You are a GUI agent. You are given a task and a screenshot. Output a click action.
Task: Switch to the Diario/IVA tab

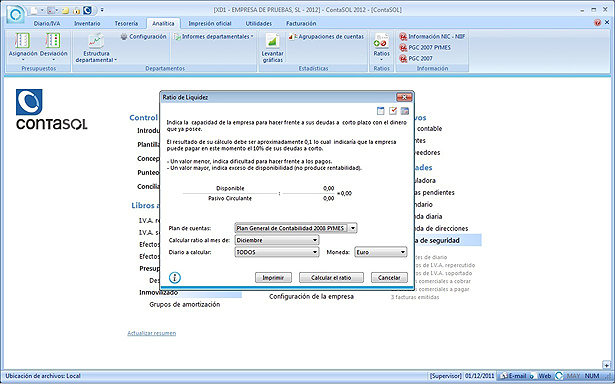coord(47,24)
